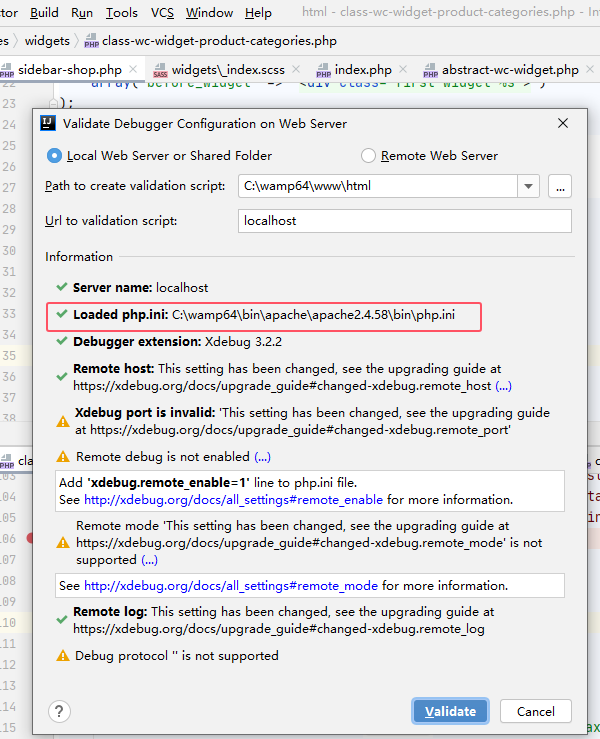
Task: Open the validation script path dropdown
Action: [x=528, y=186]
